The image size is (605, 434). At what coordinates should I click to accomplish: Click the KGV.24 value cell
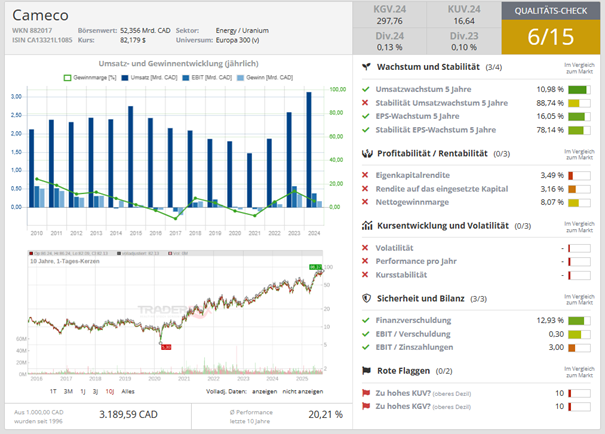tap(389, 15)
